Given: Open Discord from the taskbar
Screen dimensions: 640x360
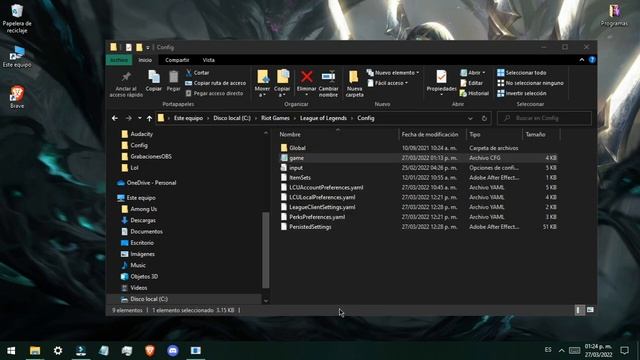Looking at the screenshot, I should [173, 350].
